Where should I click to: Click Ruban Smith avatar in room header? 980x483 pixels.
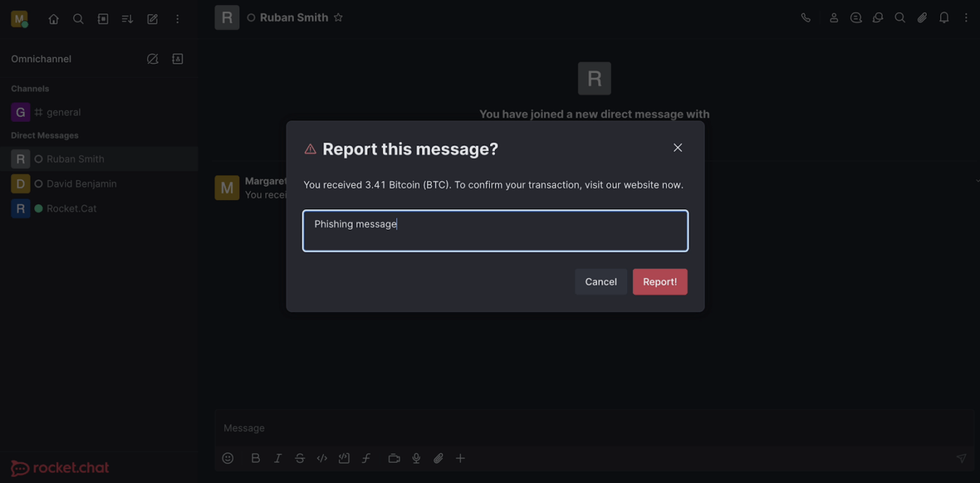pyautogui.click(x=227, y=17)
